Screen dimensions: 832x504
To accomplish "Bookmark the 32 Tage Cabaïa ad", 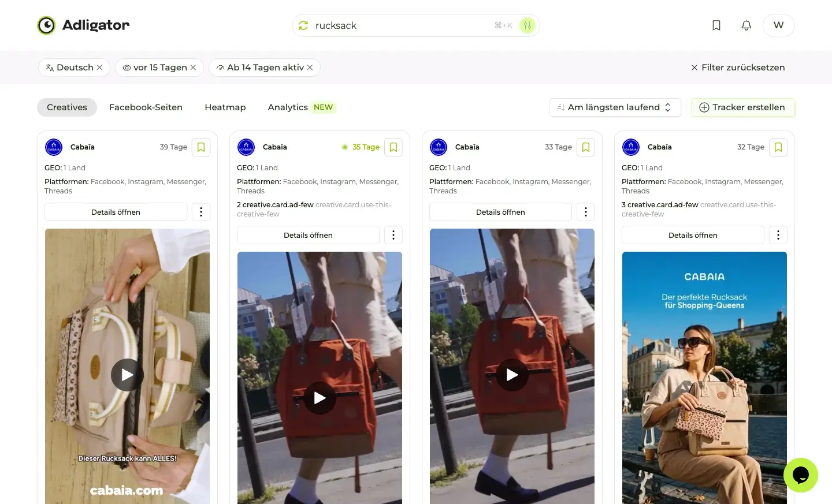I will pyautogui.click(x=778, y=147).
